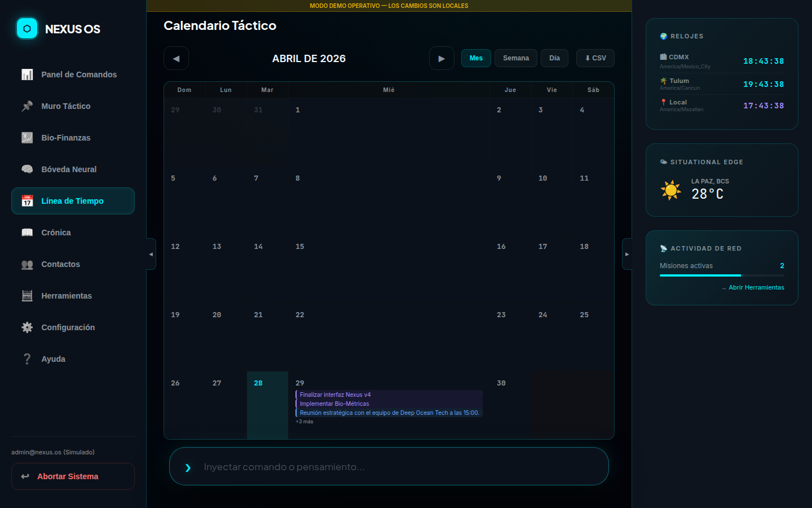This screenshot has width=812, height=508.
Task: Click the Muro Táctico pin icon
Action: click(x=27, y=106)
